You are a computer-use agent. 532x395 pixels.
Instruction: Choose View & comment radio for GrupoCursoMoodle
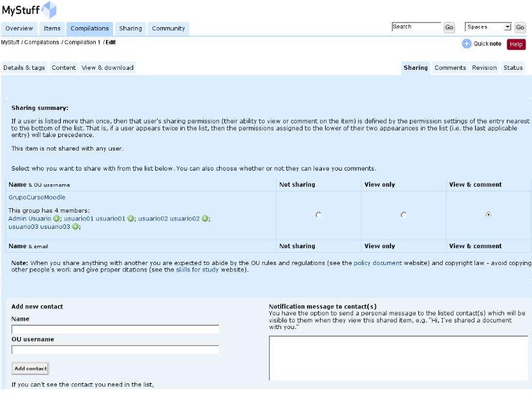click(488, 215)
